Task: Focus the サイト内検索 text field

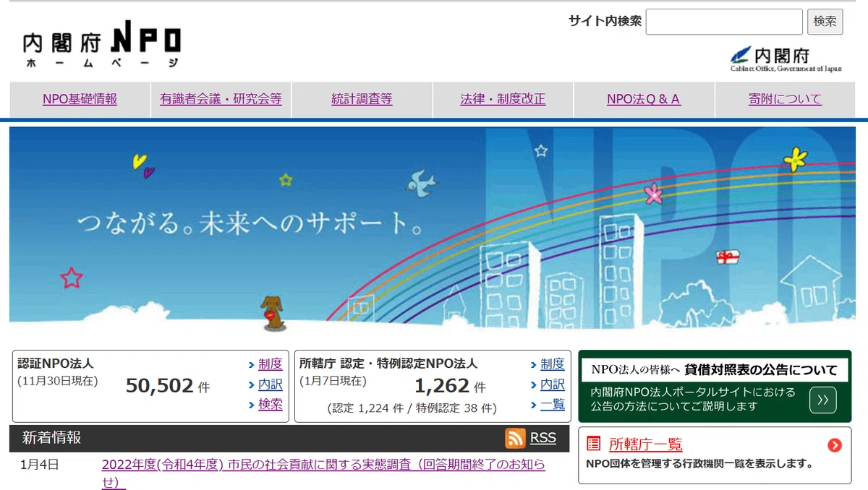Action: 724,22
